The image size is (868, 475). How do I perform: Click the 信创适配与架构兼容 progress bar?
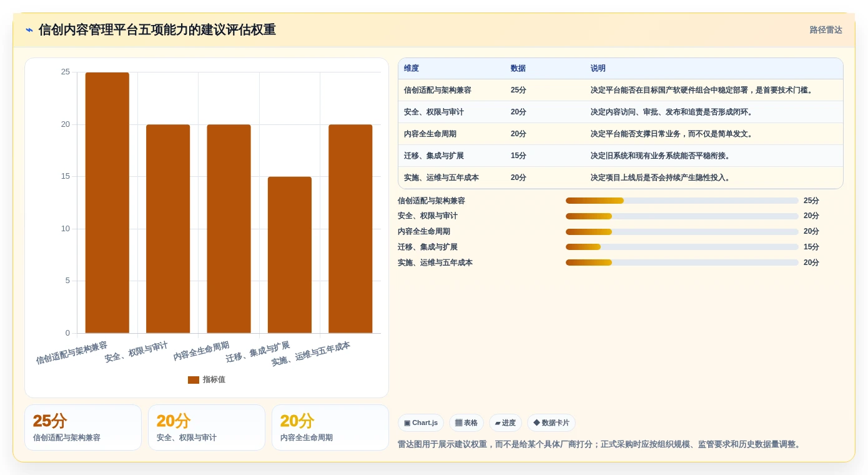682,201
